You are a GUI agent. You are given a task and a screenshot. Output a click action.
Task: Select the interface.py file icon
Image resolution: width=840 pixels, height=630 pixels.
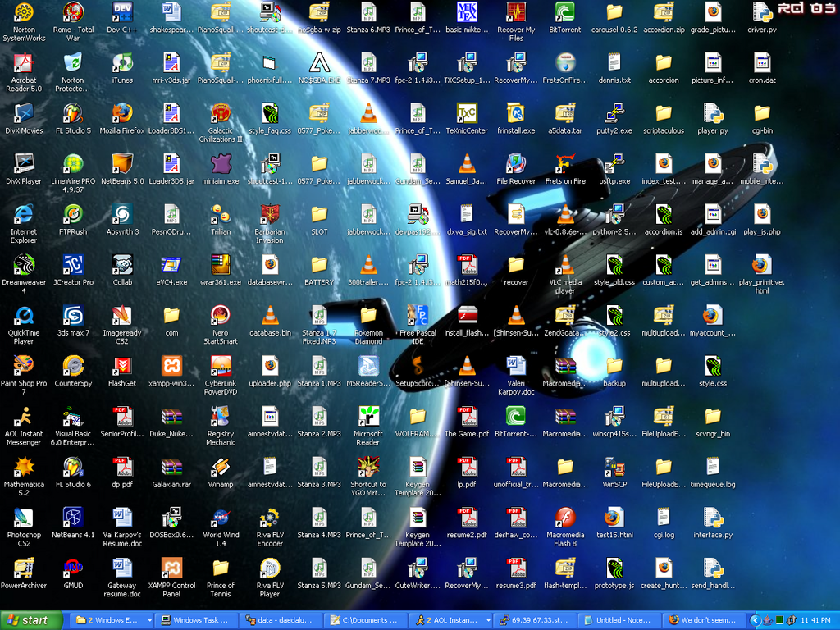click(713, 523)
